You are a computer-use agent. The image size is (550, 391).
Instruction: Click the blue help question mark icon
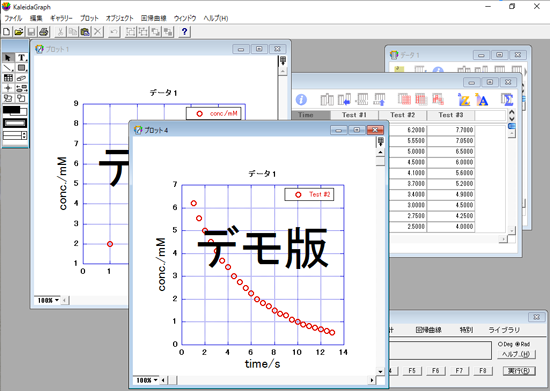[185, 32]
